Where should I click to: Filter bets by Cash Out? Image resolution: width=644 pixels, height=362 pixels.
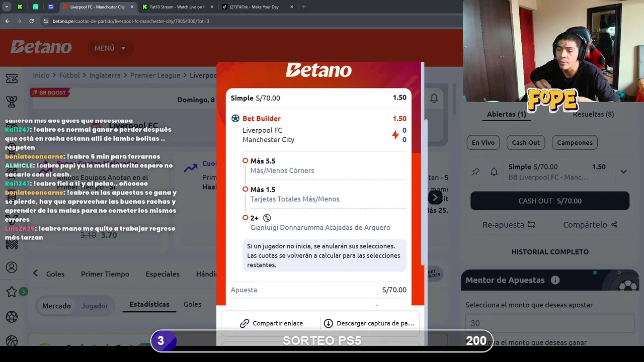pyautogui.click(x=526, y=142)
